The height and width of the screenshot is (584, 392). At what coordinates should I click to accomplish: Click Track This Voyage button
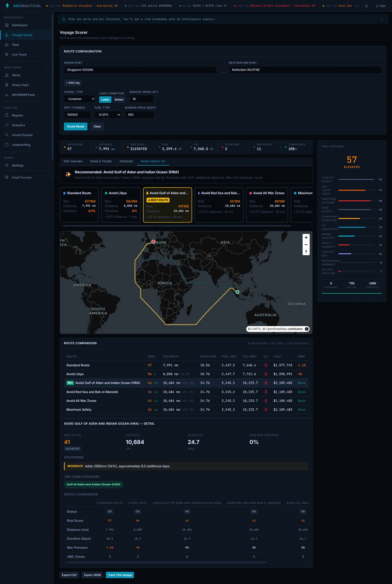click(120, 575)
